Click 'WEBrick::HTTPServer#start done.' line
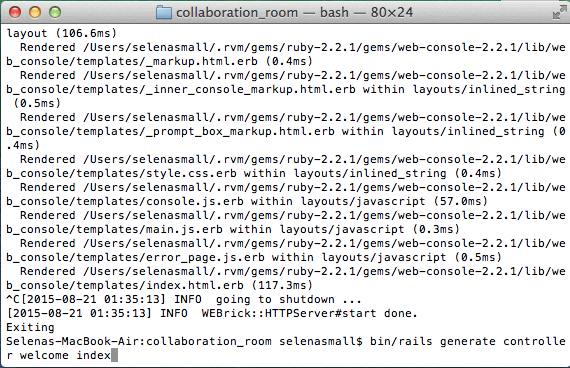 click(309, 313)
